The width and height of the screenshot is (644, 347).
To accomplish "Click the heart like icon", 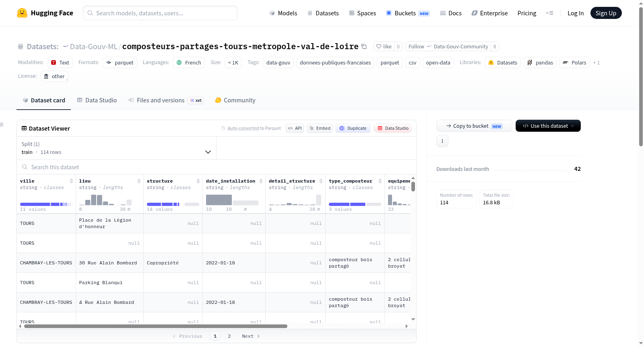I will click(379, 46).
